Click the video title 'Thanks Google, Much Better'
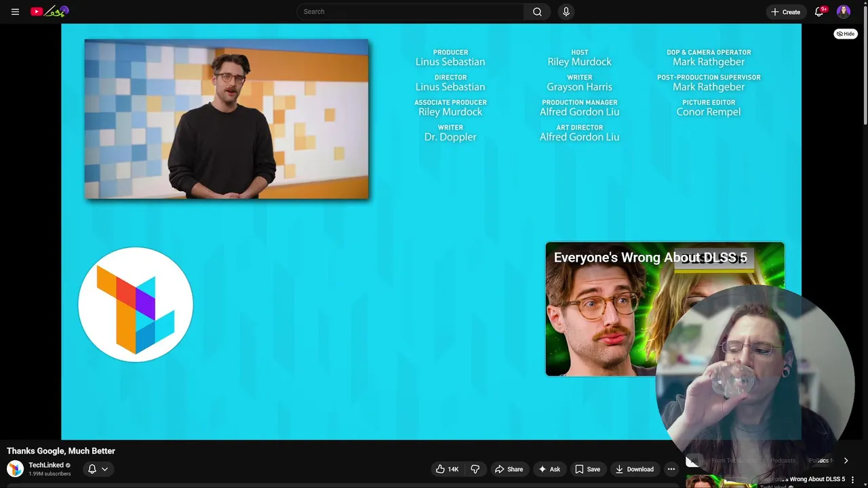Screen dimensions: 868x488 61,451
